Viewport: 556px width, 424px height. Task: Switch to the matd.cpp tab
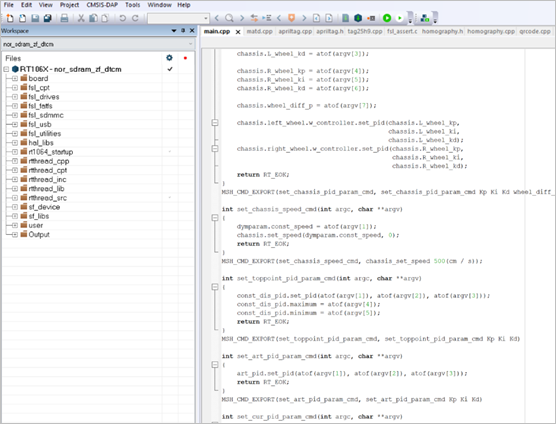pos(260,31)
